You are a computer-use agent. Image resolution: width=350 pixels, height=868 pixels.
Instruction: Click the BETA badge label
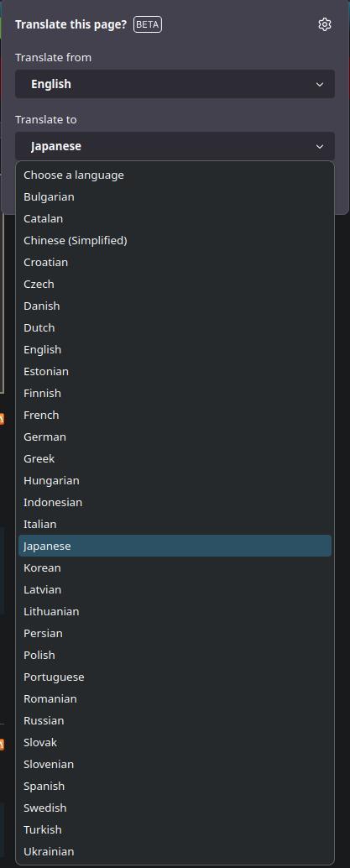pyautogui.click(x=148, y=24)
